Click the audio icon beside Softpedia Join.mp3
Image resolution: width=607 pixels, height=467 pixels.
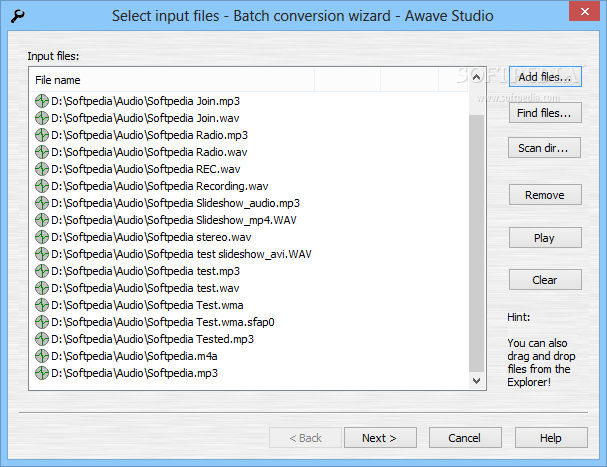(41, 101)
